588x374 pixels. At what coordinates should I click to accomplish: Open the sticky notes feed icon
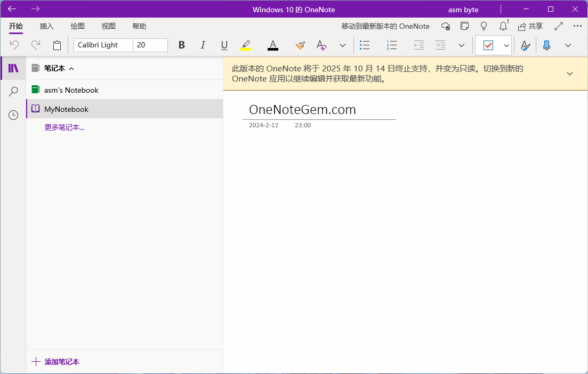click(x=465, y=26)
